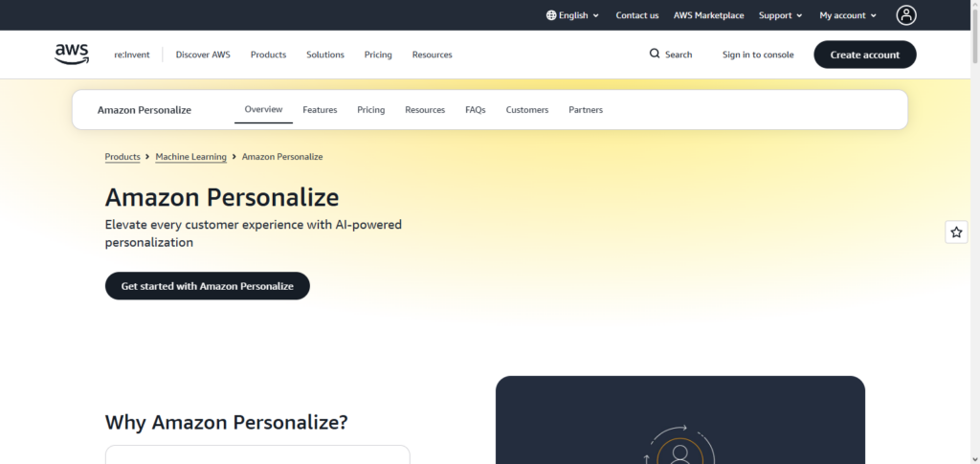Click Sign in to console
980x464 pixels.
coord(758,55)
